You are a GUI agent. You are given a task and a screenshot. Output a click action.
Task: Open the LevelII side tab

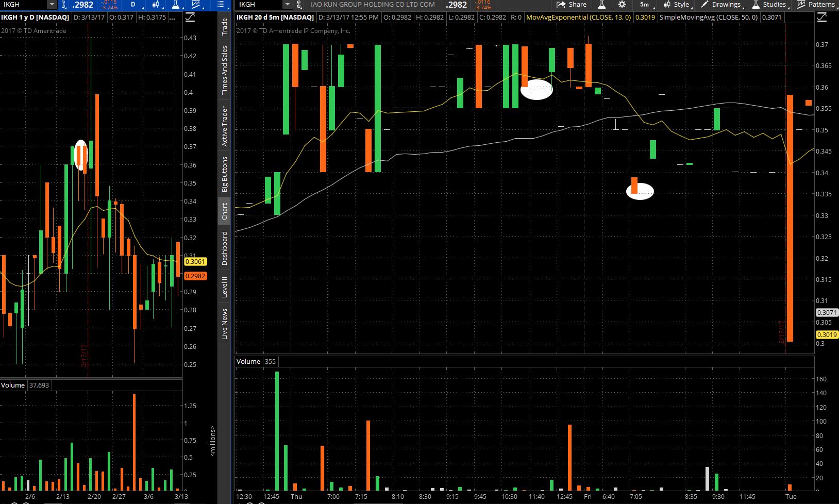224,287
